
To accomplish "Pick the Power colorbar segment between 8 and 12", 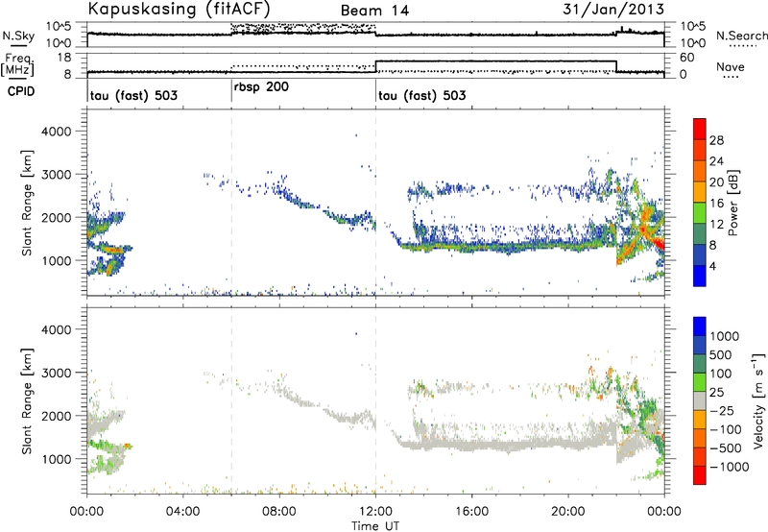I will (x=700, y=234).
